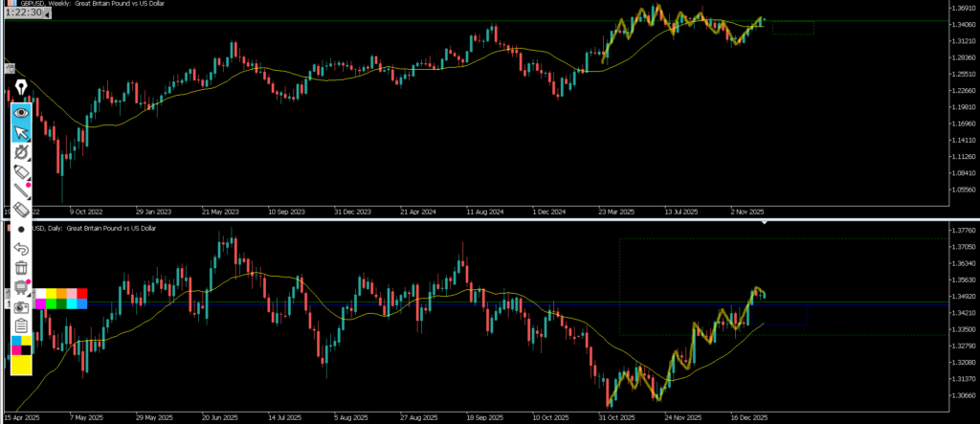Open the four-color palette grid
The width and height of the screenshot is (980, 424).
coord(21,345)
